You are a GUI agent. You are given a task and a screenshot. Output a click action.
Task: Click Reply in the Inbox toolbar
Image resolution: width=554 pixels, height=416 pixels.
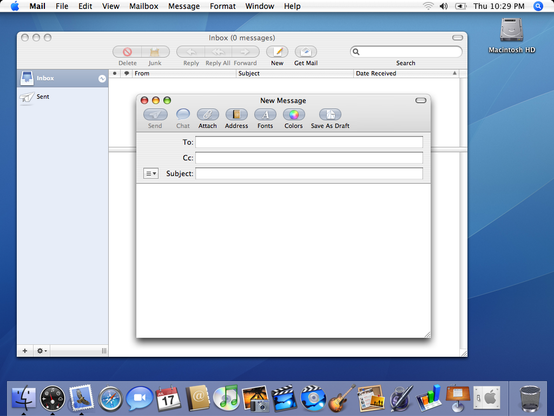(x=191, y=52)
